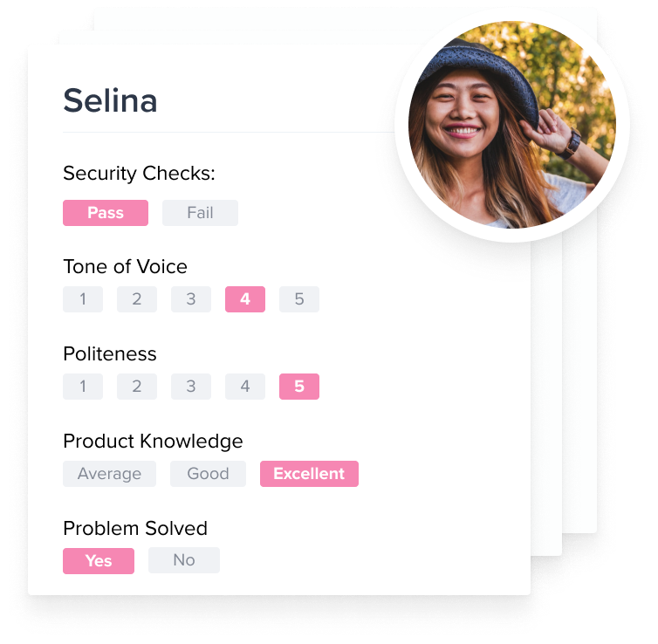Mark Problem Solved as No

(184, 560)
